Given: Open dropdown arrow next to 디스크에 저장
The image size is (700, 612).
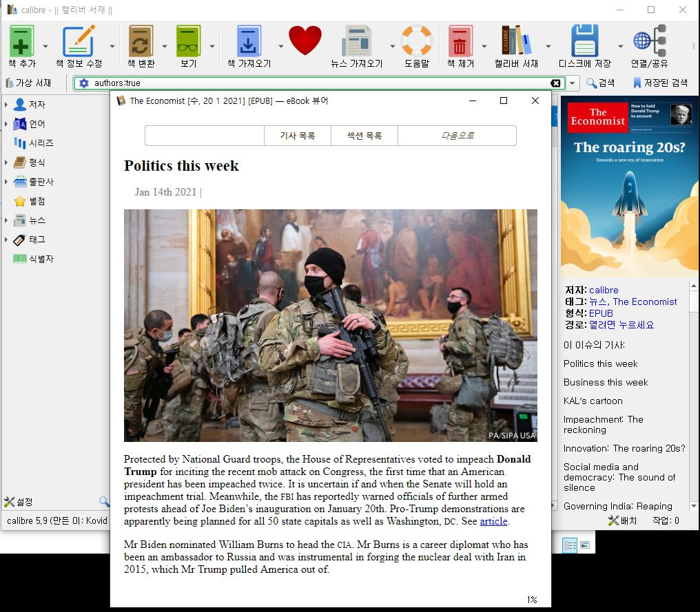Looking at the screenshot, I should (621, 46).
